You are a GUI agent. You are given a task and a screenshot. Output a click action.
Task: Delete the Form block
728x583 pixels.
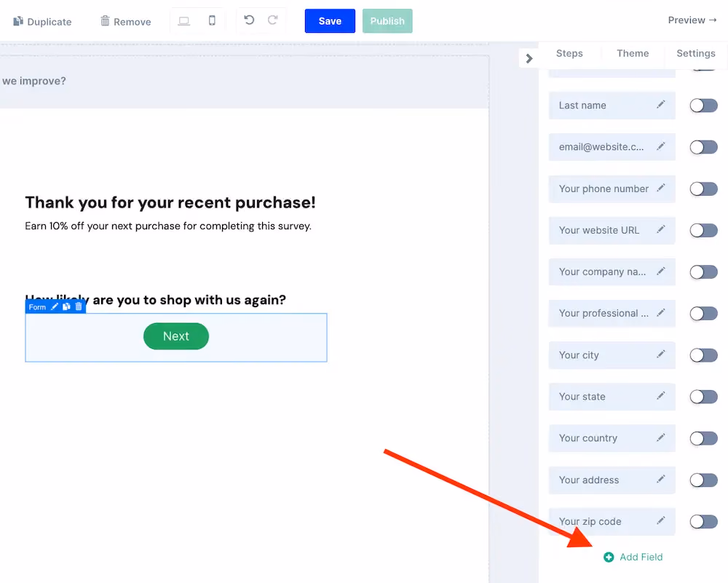click(79, 307)
